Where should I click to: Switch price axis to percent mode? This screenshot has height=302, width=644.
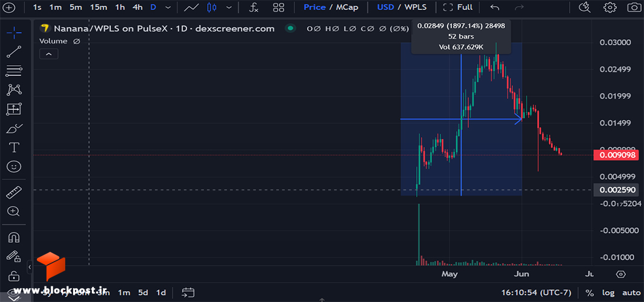(x=590, y=293)
